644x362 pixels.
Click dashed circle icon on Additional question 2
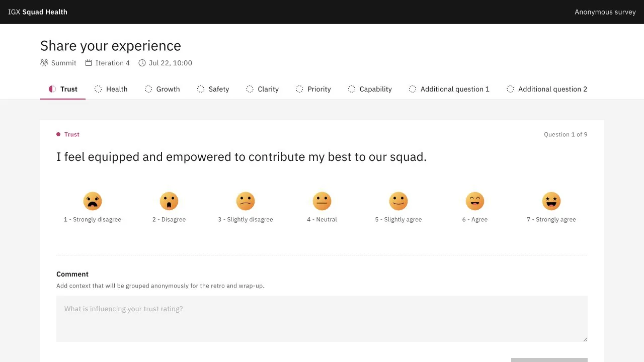[510, 89]
